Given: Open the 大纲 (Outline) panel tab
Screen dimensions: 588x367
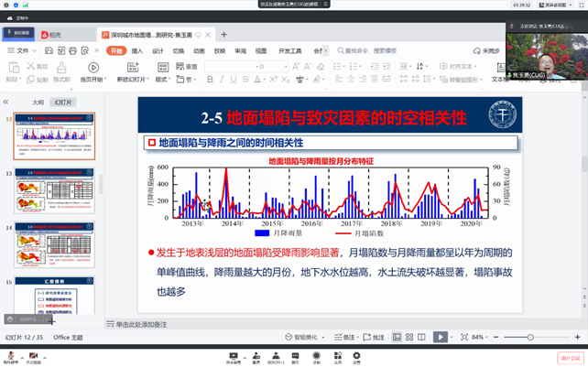Looking at the screenshot, I should tap(38, 103).
